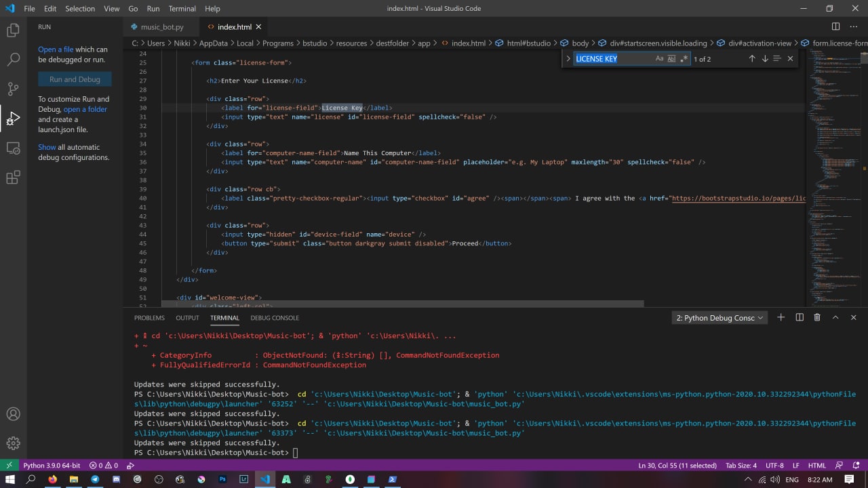This screenshot has height=488, width=868.
Task: Open errors and warnings indicator in status bar
Action: 104,466
